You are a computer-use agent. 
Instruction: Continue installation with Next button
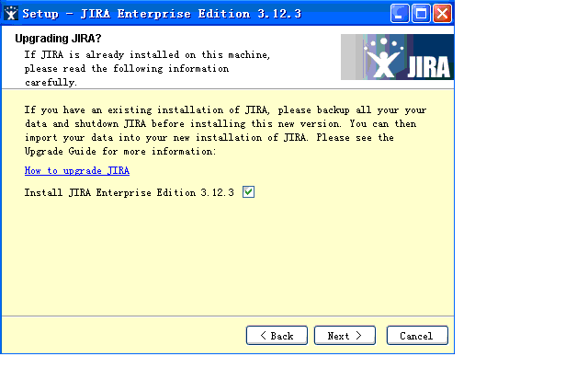345,335
